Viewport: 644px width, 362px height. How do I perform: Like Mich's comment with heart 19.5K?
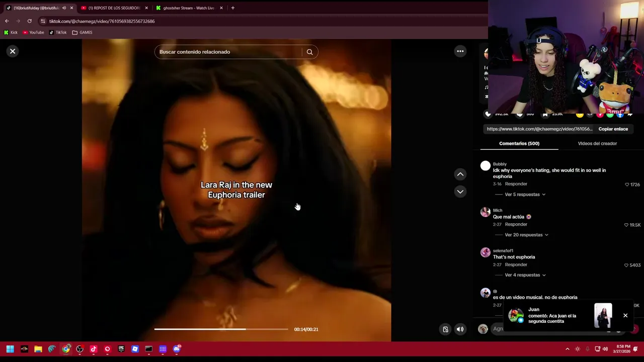point(626,225)
